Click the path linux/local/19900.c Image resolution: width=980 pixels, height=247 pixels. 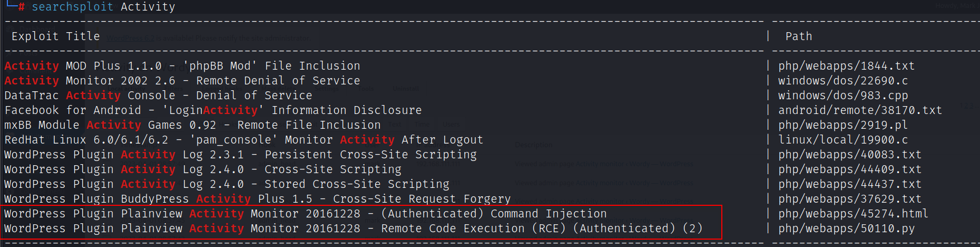point(843,140)
